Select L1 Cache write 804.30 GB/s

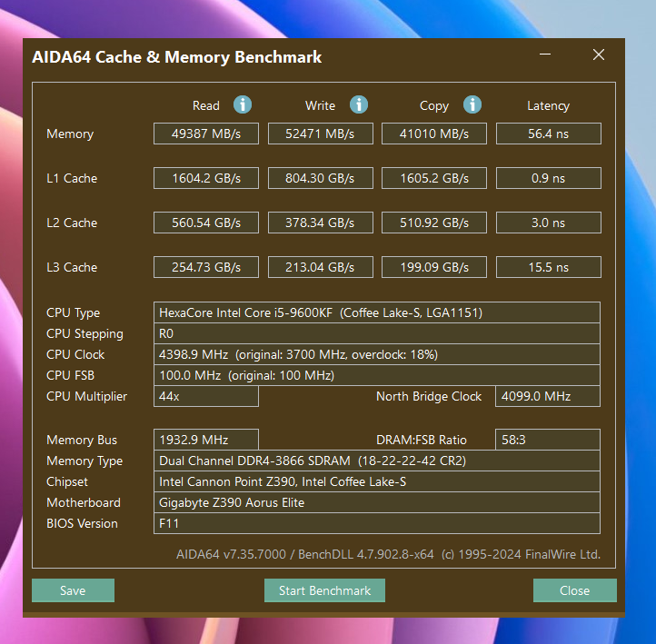pyautogui.click(x=321, y=178)
